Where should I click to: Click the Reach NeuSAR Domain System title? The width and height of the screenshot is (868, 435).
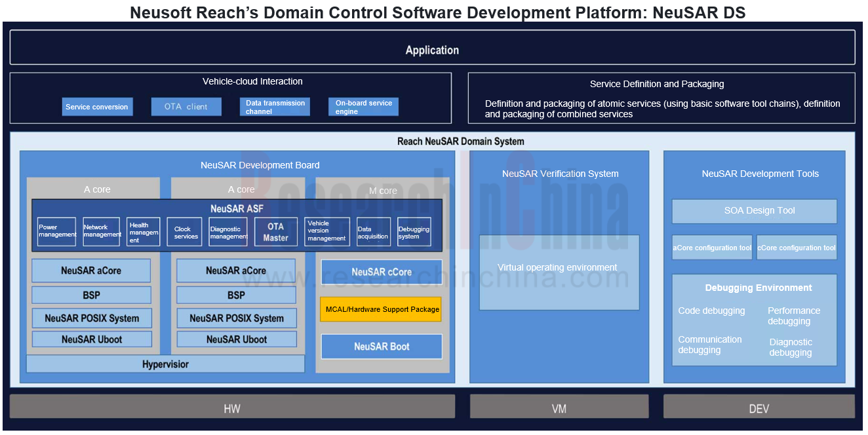[x=461, y=141]
